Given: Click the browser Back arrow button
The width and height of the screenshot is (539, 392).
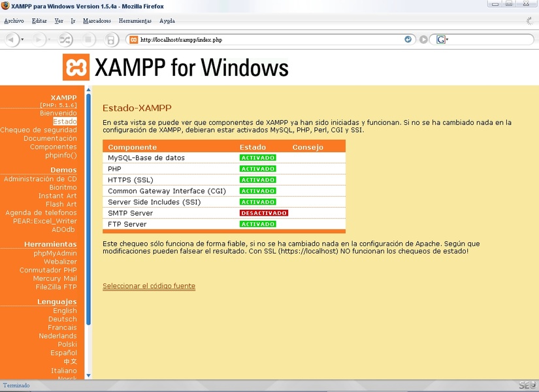Looking at the screenshot, I should click(x=12, y=40).
